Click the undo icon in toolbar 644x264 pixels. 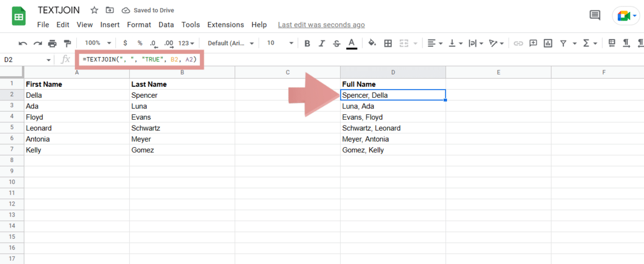pos(23,43)
